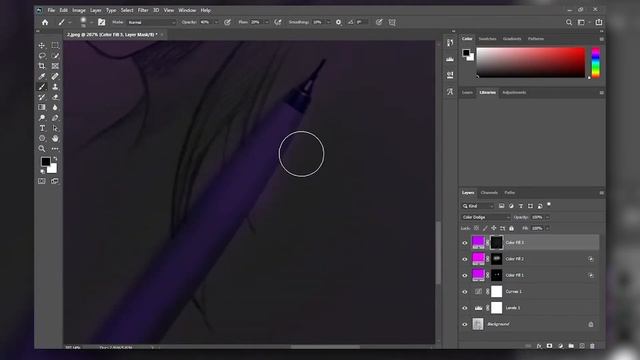Image resolution: width=640 pixels, height=360 pixels.
Task: Select the Crop tool
Action: point(42,66)
